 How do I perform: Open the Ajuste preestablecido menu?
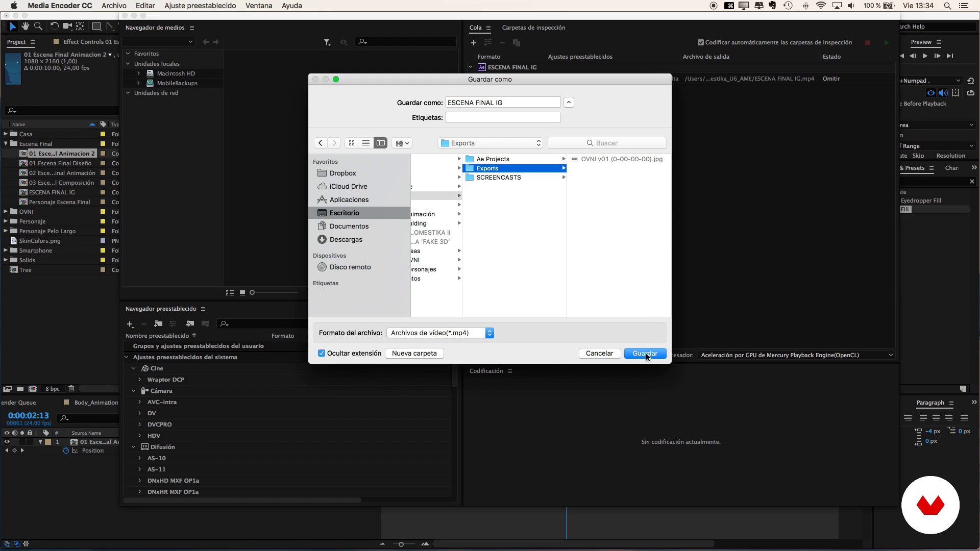click(x=200, y=6)
